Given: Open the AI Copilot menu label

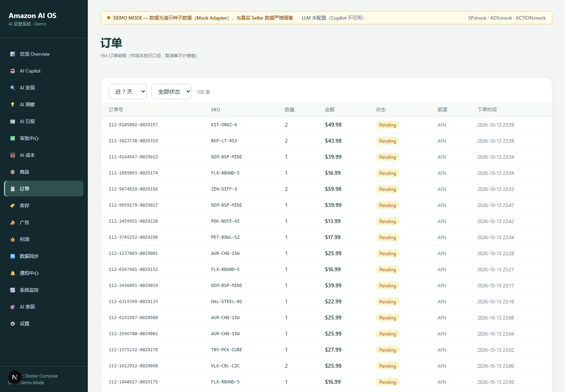Looking at the screenshot, I should 30,71.
